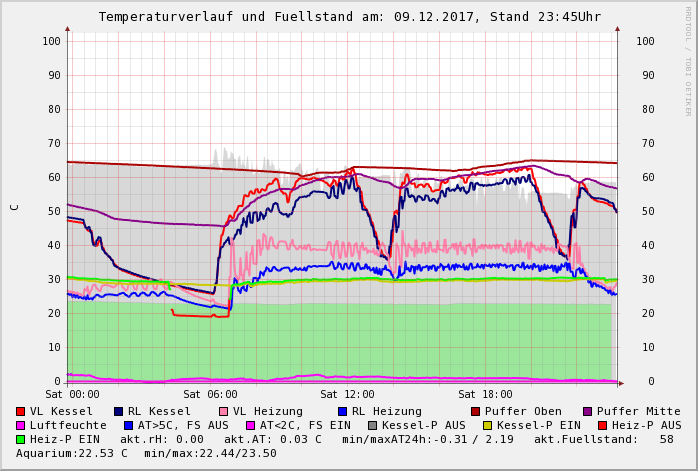Select the pink VL Heizung legend swatch
Image resolution: width=698 pixels, height=471 pixels.
pyautogui.click(x=223, y=411)
